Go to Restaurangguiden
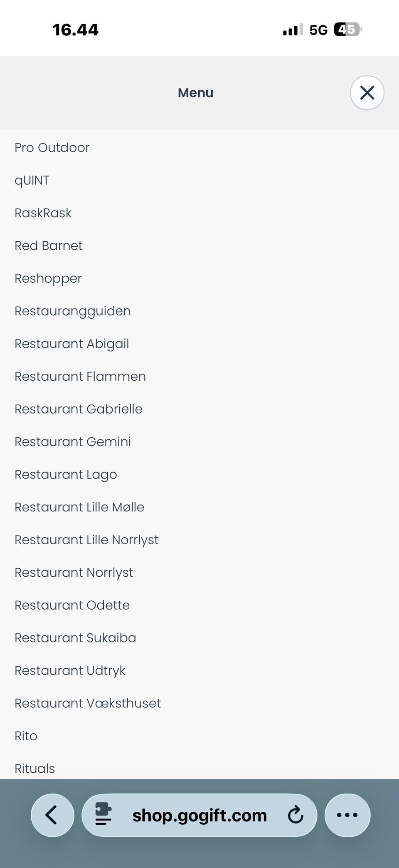Viewport: 399px width, 868px height. tap(73, 311)
